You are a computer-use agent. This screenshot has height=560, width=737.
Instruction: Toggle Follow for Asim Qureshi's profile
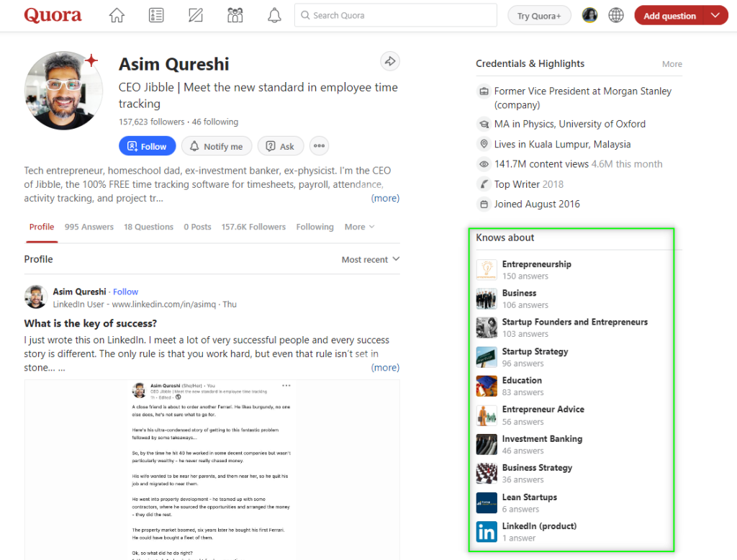[147, 146]
